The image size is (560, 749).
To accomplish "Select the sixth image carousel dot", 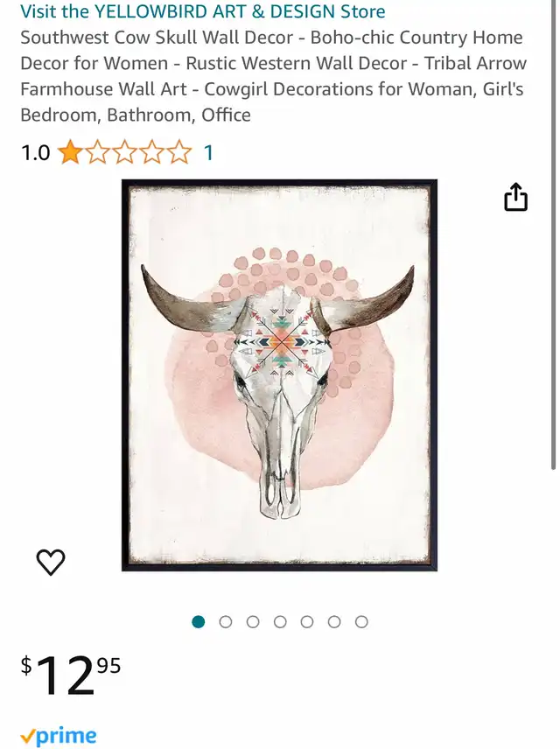I will 334,621.
